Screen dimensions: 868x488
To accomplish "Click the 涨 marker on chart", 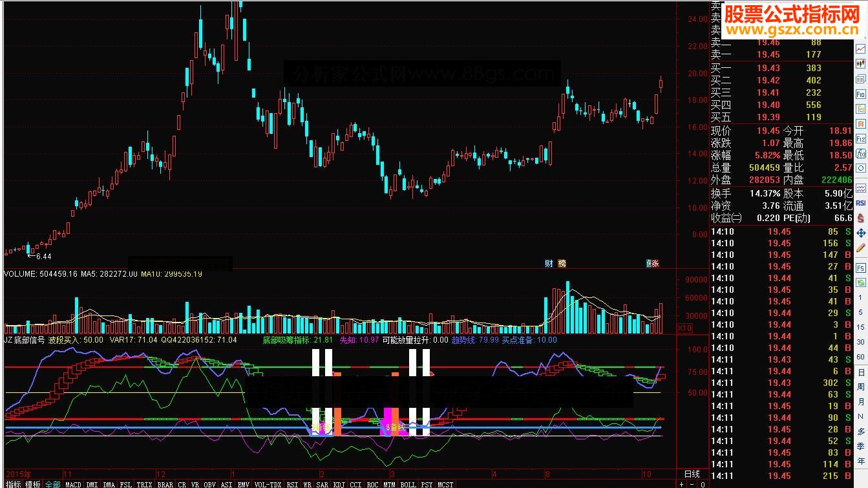I will (653, 263).
